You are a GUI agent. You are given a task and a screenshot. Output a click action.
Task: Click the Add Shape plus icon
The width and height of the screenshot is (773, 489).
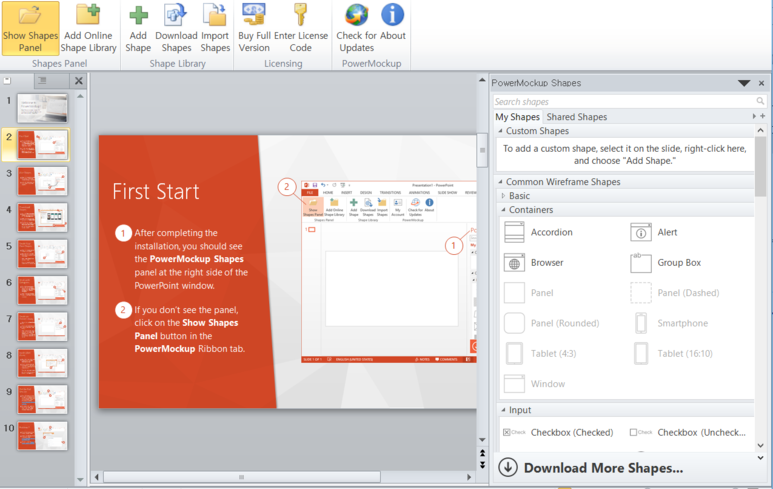[x=138, y=15]
